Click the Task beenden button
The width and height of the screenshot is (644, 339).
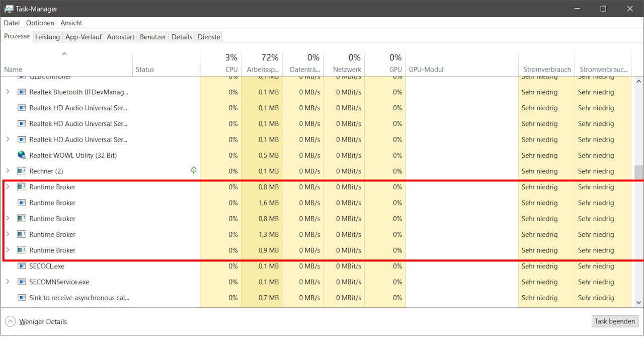614,321
